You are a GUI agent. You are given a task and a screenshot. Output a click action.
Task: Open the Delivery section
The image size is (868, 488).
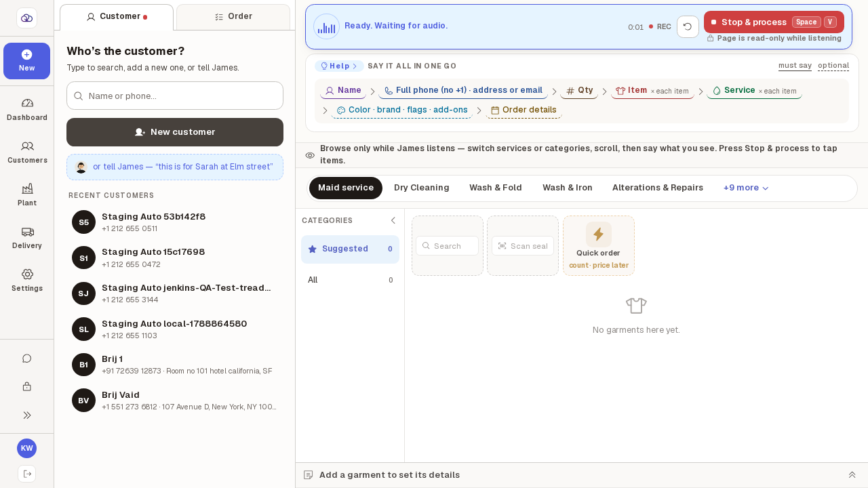27,237
